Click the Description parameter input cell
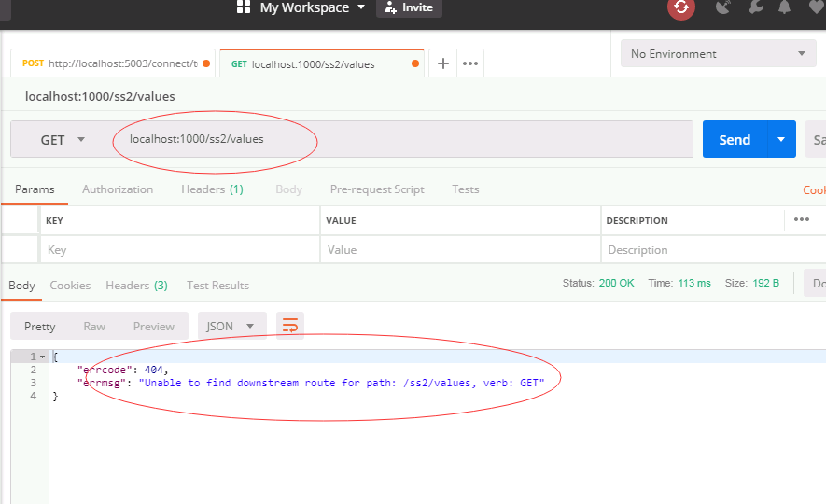 pyautogui.click(x=714, y=249)
